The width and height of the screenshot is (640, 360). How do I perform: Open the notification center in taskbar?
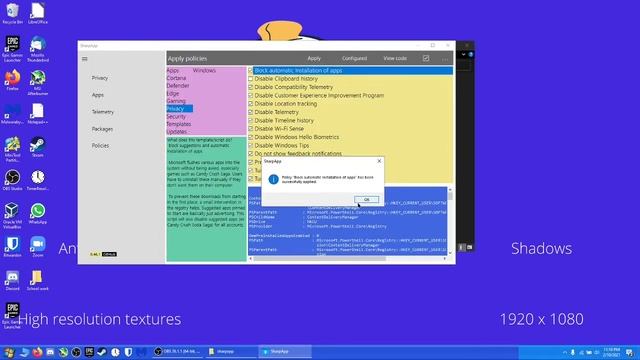tap(630, 352)
